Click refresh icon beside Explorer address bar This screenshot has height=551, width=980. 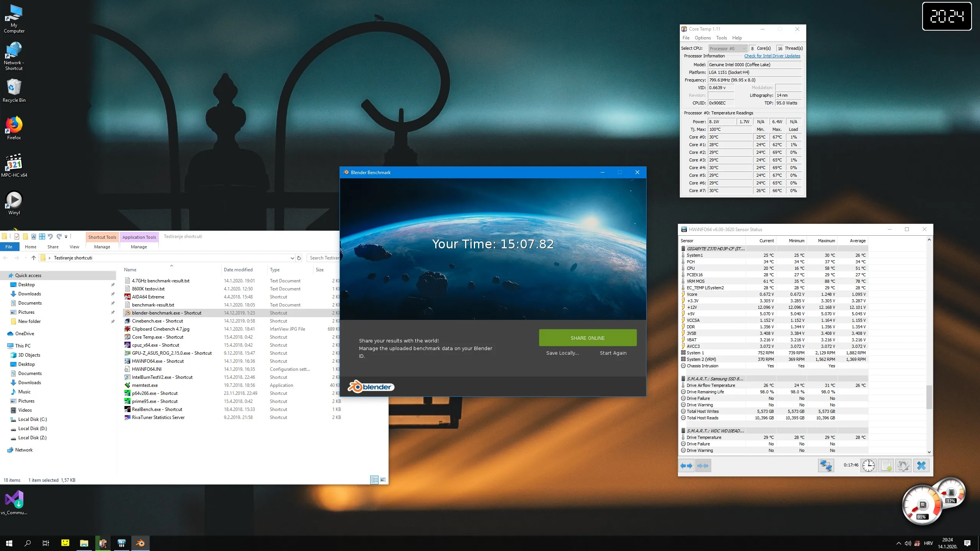(299, 258)
